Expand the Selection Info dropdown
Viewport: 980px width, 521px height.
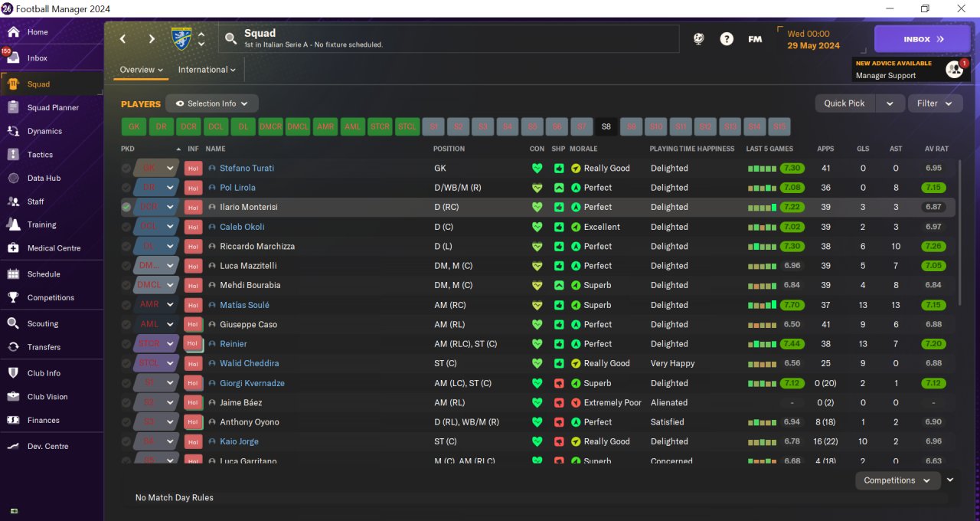[x=212, y=103]
